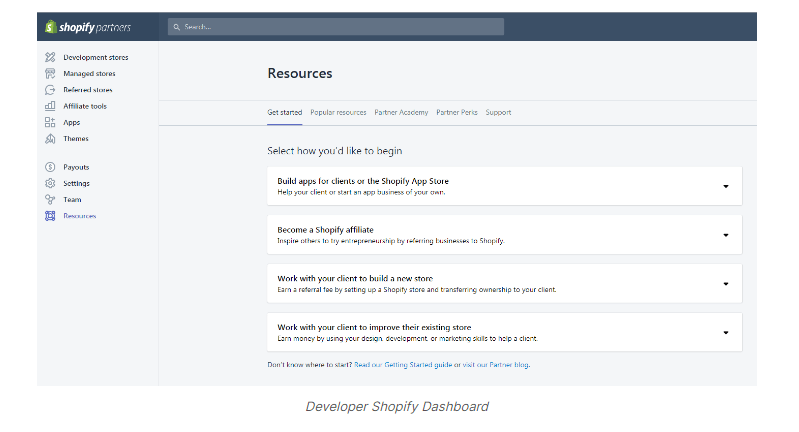Click the Settings gear icon
Image resolution: width=799 pixels, height=432 pixels.
click(50, 183)
